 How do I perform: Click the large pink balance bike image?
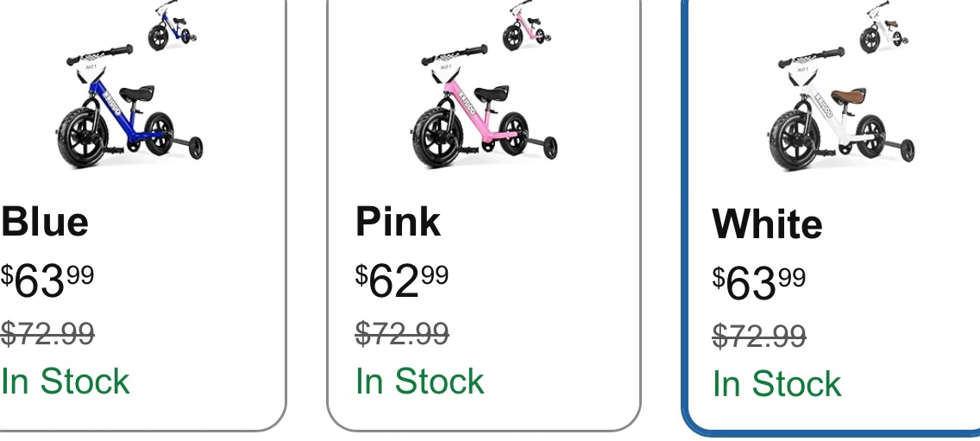[484, 107]
